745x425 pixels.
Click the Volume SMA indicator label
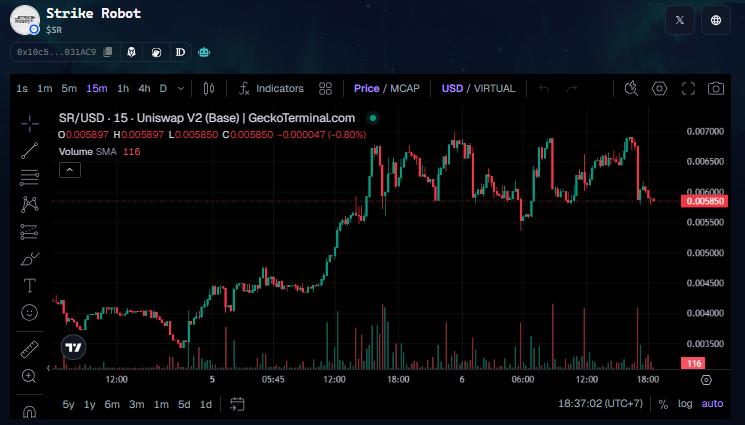point(87,152)
